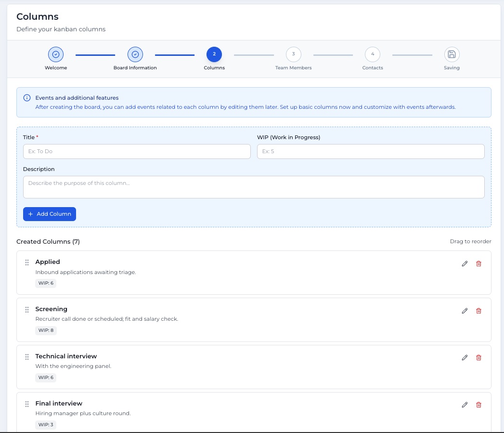This screenshot has width=504, height=433.
Task: Edit the Applied column with pencil icon
Action: point(465,264)
